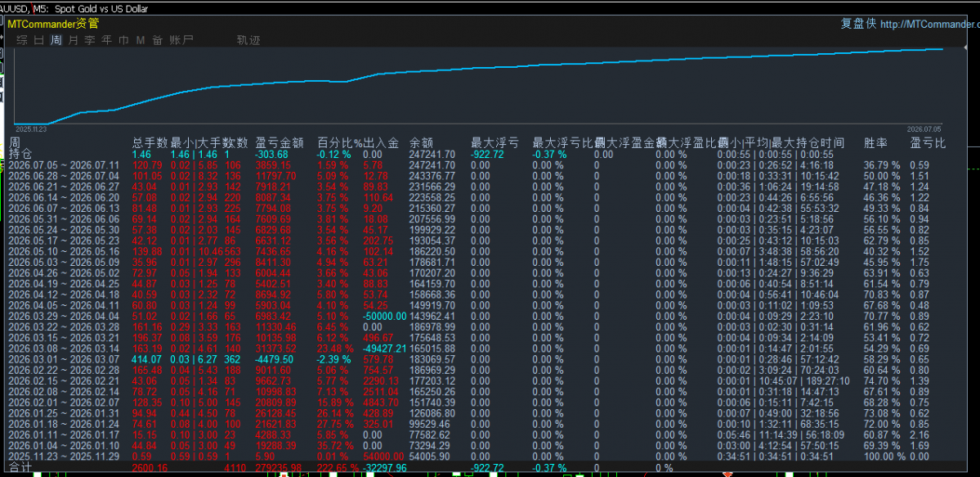Open the 轨迹 trajectory view
The width and height of the screenshot is (980, 477).
click(x=248, y=40)
